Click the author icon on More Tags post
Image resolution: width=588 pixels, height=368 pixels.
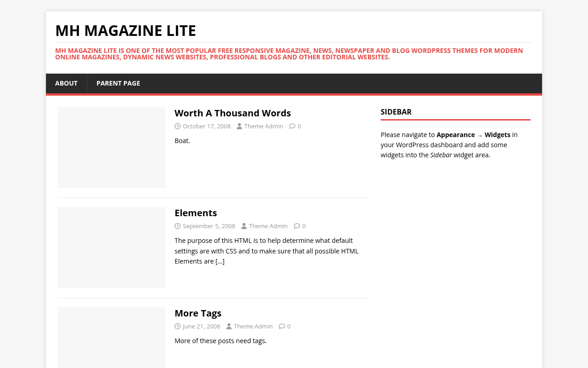coord(229,326)
